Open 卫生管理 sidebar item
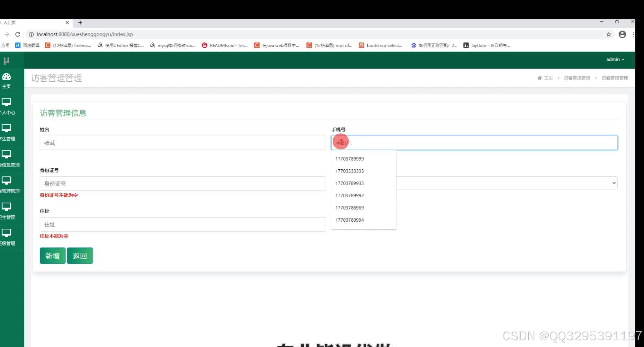This screenshot has height=347, width=644. coord(8,211)
